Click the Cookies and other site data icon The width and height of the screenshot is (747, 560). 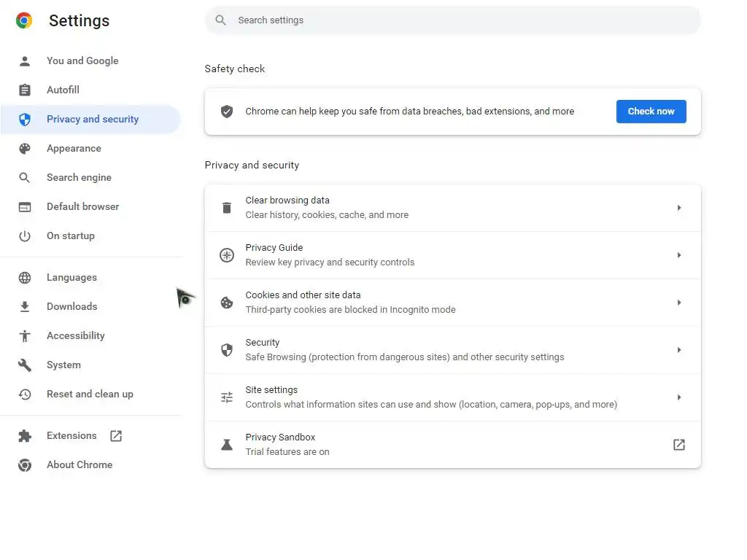tap(227, 303)
